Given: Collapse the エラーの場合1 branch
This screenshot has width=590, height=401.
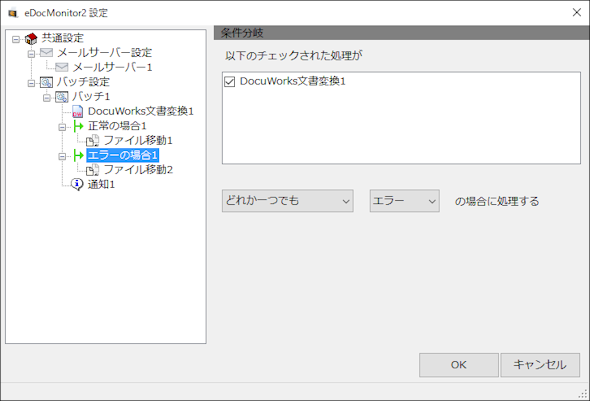Looking at the screenshot, I should (62, 156).
